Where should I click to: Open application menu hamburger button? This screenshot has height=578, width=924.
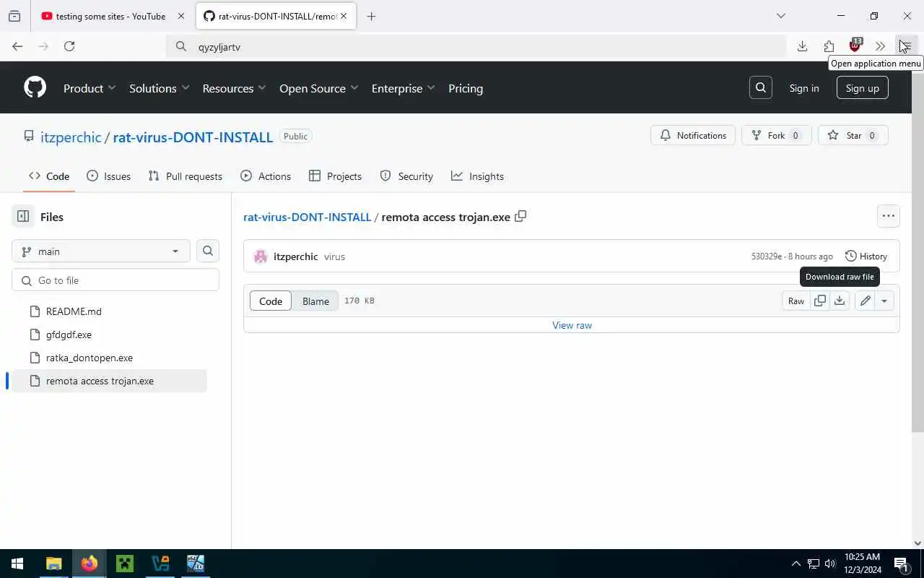point(906,46)
